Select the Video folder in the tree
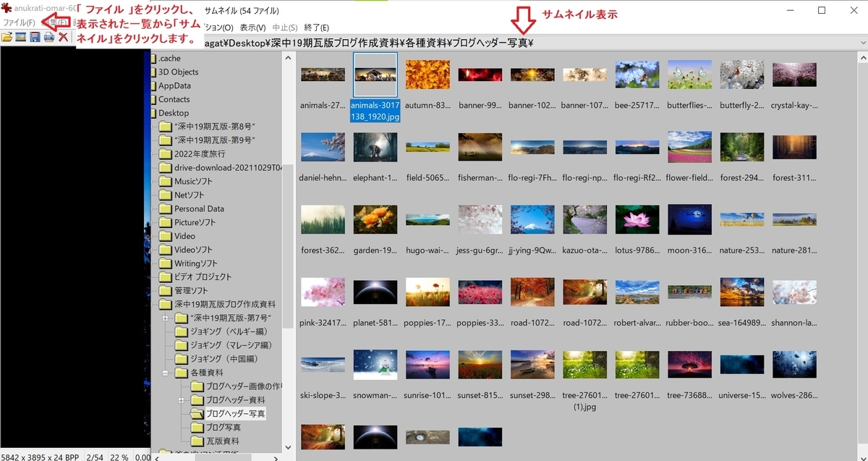Image resolution: width=868 pixels, height=461 pixels. tap(184, 236)
